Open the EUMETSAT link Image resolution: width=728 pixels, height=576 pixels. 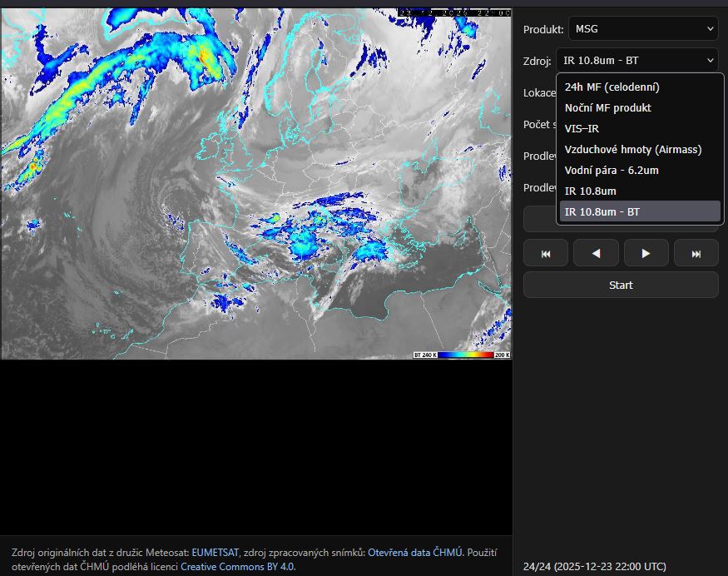click(x=215, y=553)
